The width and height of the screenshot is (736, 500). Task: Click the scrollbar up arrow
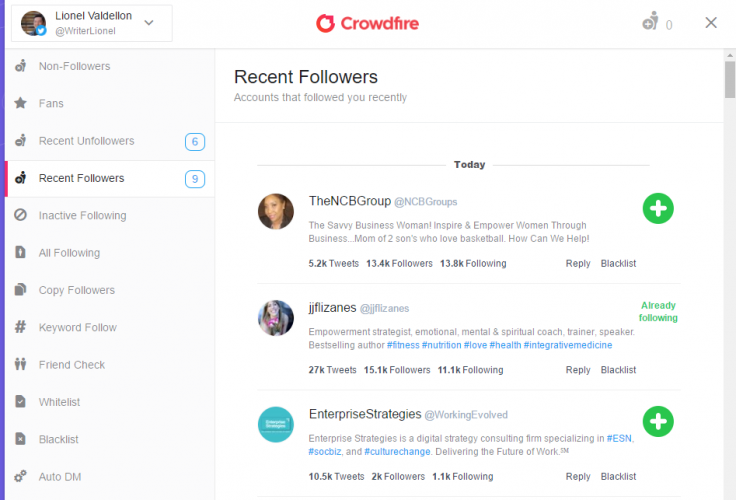pos(729,55)
